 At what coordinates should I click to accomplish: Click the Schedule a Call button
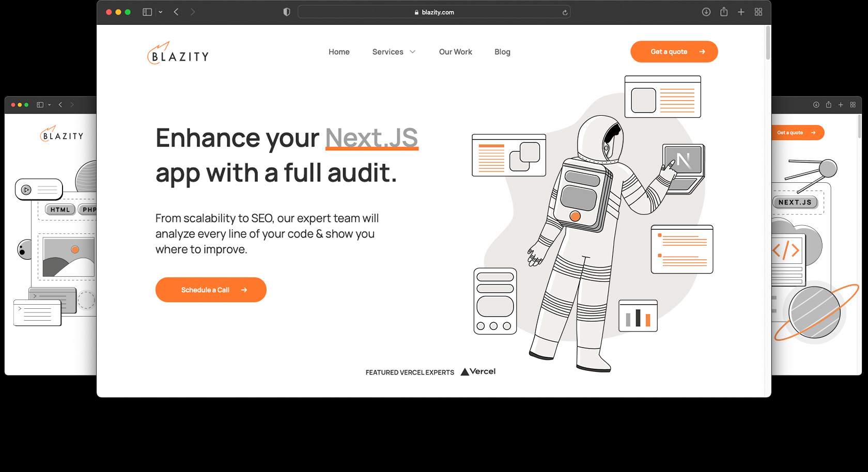coord(211,290)
